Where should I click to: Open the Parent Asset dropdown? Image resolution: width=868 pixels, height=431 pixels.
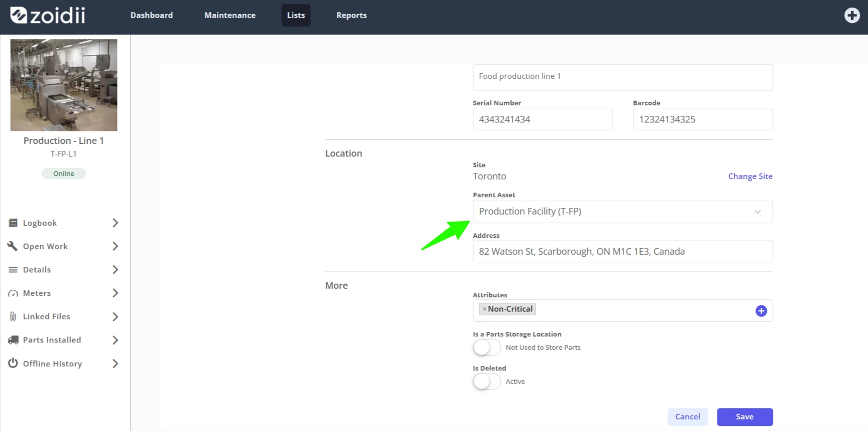pos(622,211)
